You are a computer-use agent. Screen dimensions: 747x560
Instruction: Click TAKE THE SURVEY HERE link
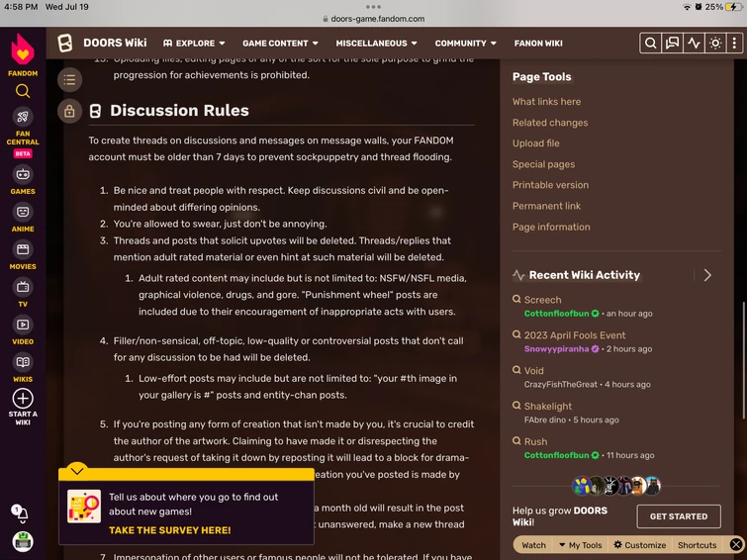[x=169, y=530]
